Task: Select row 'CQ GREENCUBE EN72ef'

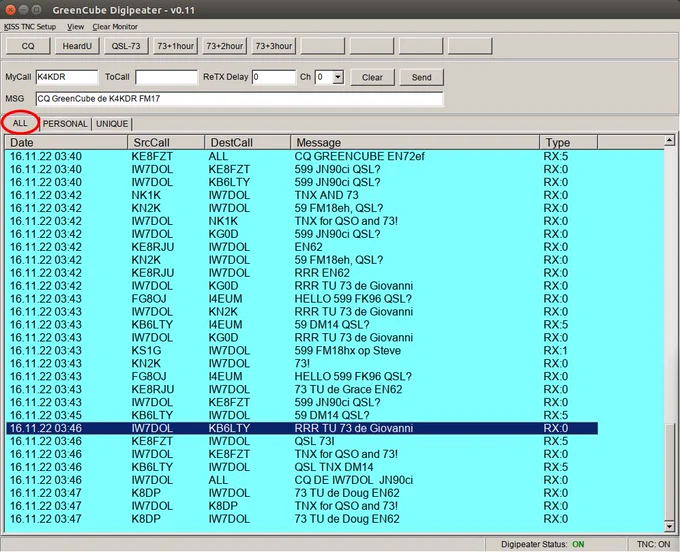Action: pos(302,156)
